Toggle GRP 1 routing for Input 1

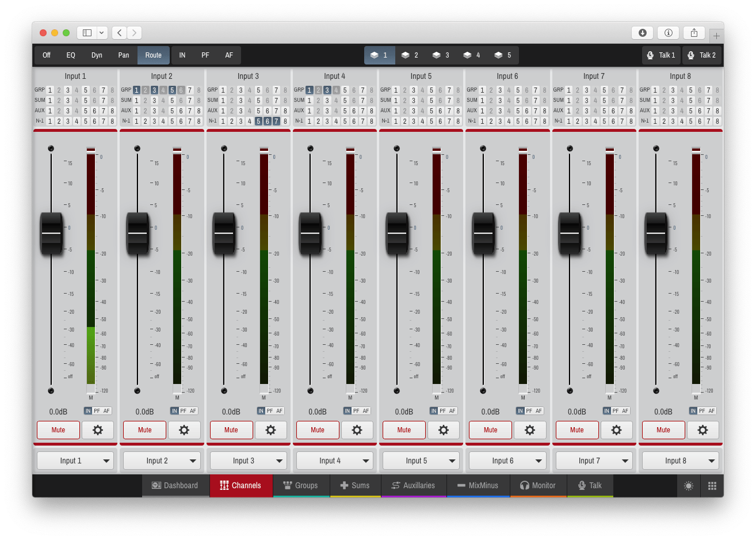(x=50, y=90)
